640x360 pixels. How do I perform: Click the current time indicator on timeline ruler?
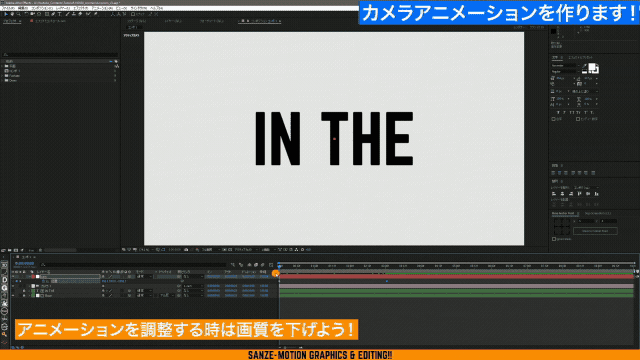click(280, 266)
